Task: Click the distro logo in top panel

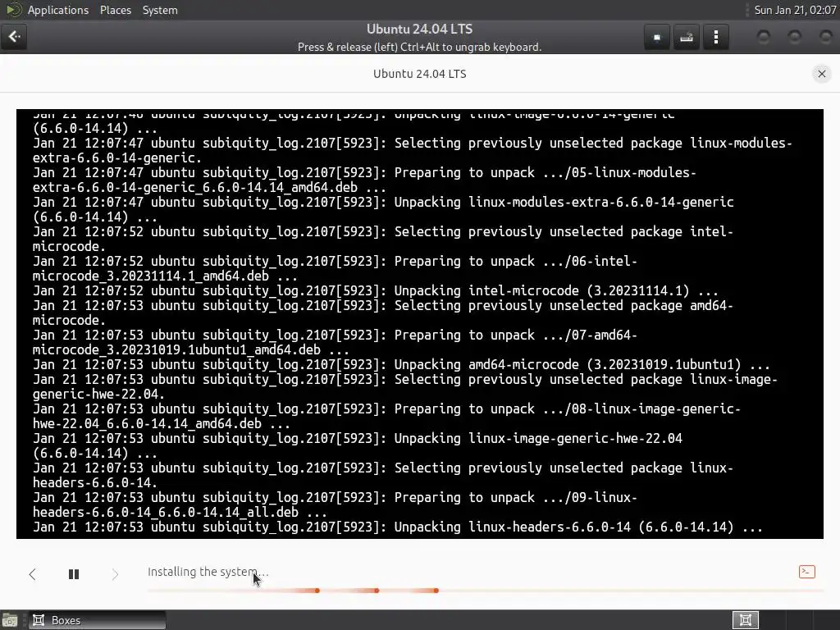Action: coord(13,10)
